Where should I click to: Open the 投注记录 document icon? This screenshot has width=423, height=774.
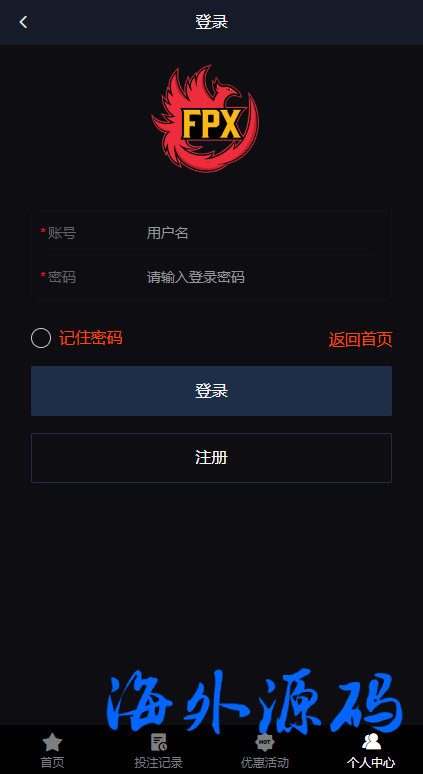158,742
